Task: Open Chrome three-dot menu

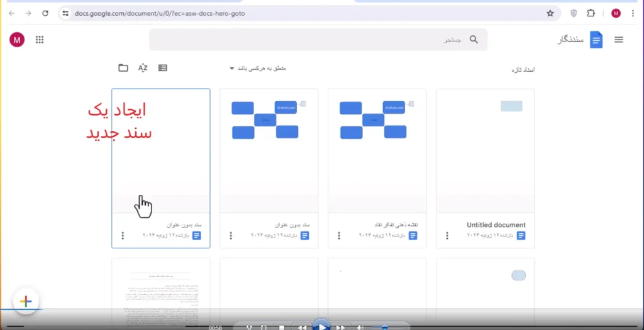Action: [633, 14]
